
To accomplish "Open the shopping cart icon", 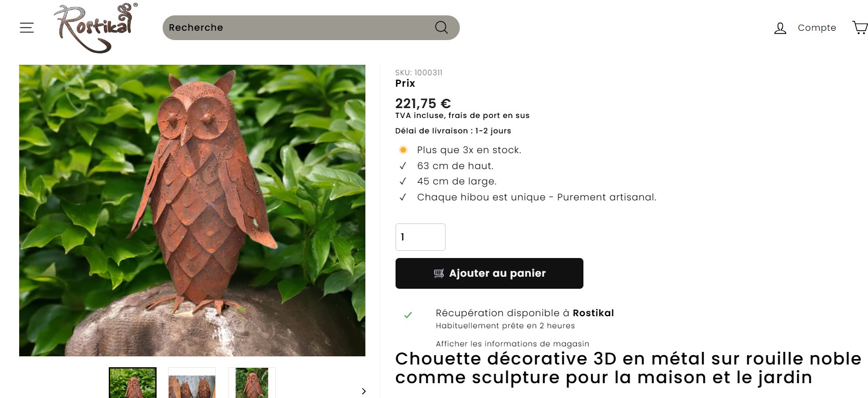I will tap(860, 27).
